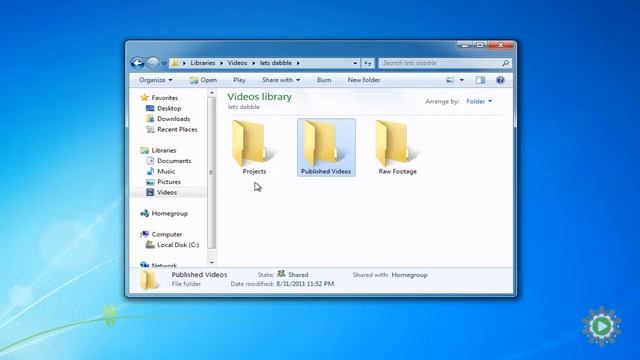Click the Published Videos icon in details pane

pos(149,280)
